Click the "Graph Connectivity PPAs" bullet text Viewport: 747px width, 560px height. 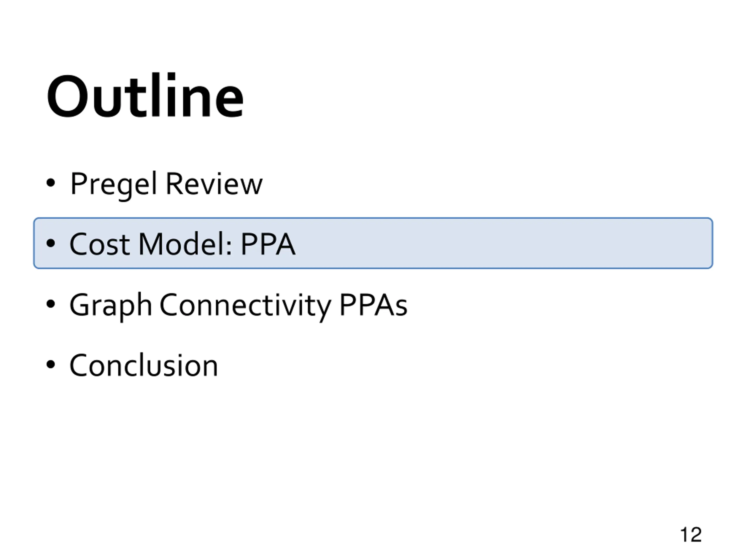238,305
